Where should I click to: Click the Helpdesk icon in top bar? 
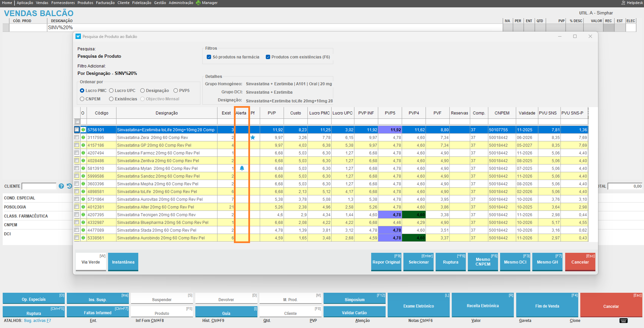[623, 3]
